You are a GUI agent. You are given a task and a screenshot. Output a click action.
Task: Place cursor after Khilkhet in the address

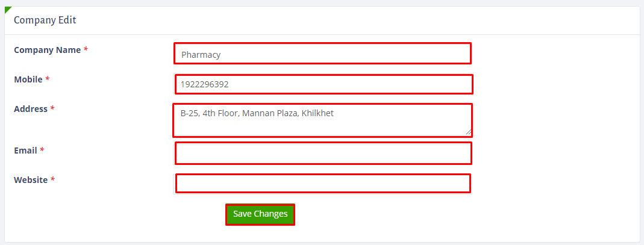(x=334, y=113)
